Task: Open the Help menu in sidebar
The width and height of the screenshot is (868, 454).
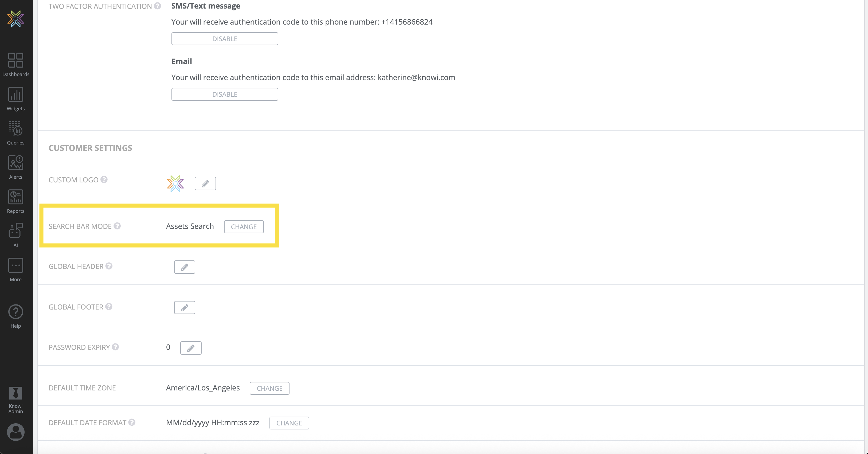Action: click(15, 316)
